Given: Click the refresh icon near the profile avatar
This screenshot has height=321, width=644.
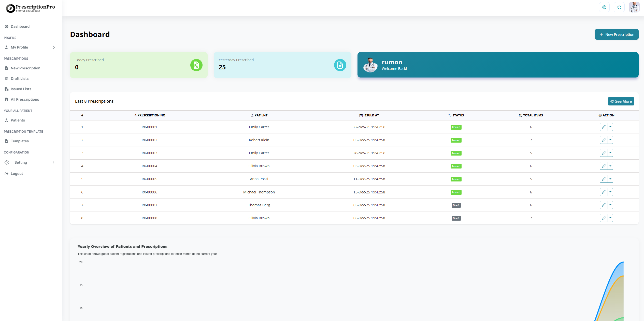Looking at the screenshot, I should click(x=619, y=7).
